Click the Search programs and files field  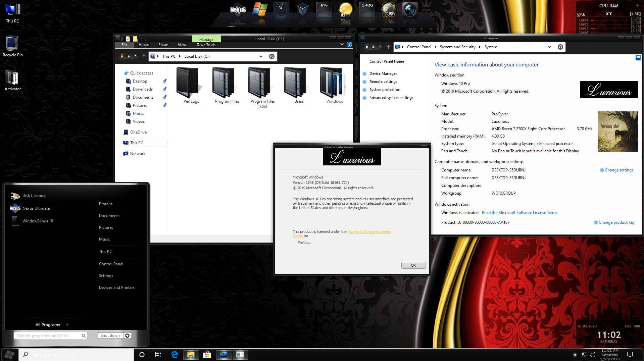tap(51, 336)
